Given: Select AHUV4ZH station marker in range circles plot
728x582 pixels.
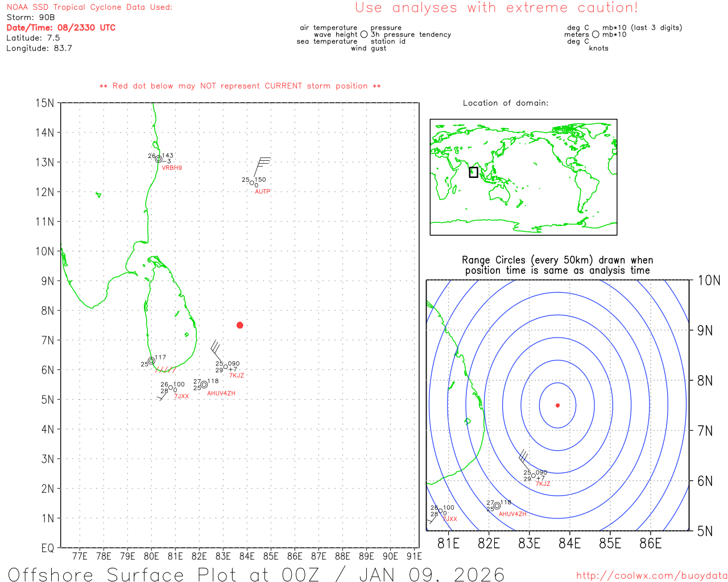Looking at the screenshot, I should tap(497, 506).
